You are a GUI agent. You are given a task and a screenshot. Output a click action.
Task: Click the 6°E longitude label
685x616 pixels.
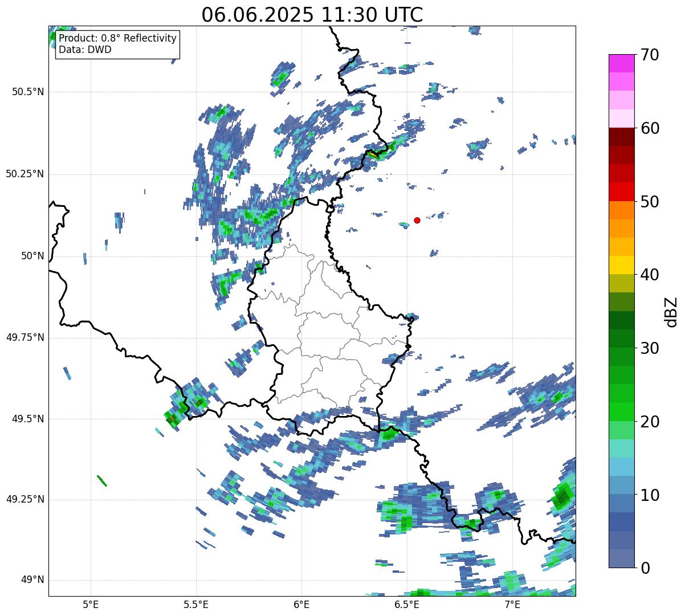tap(301, 604)
